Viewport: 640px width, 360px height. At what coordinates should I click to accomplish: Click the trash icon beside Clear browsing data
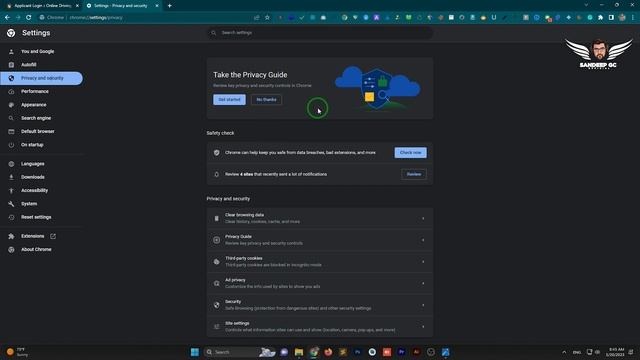point(217,218)
